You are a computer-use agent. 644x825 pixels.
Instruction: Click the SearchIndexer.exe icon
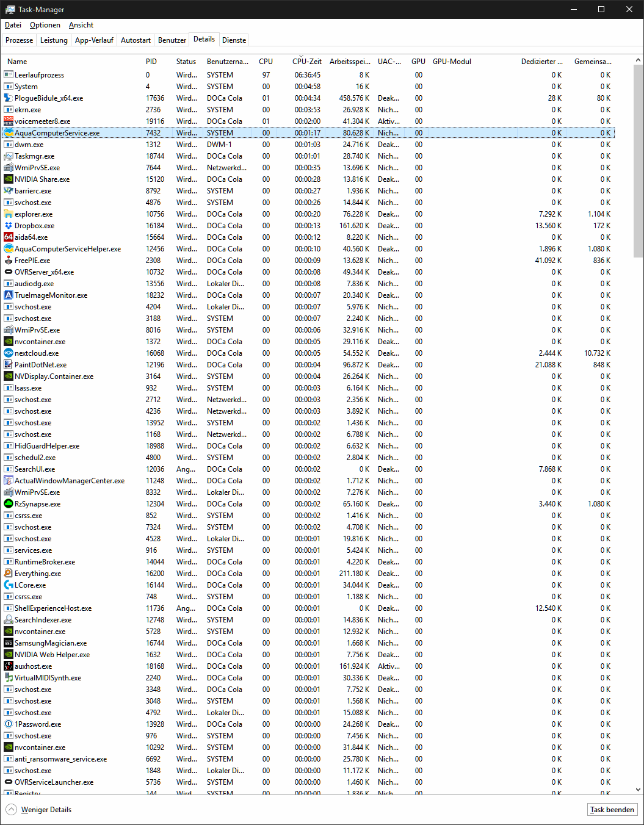click(9, 620)
